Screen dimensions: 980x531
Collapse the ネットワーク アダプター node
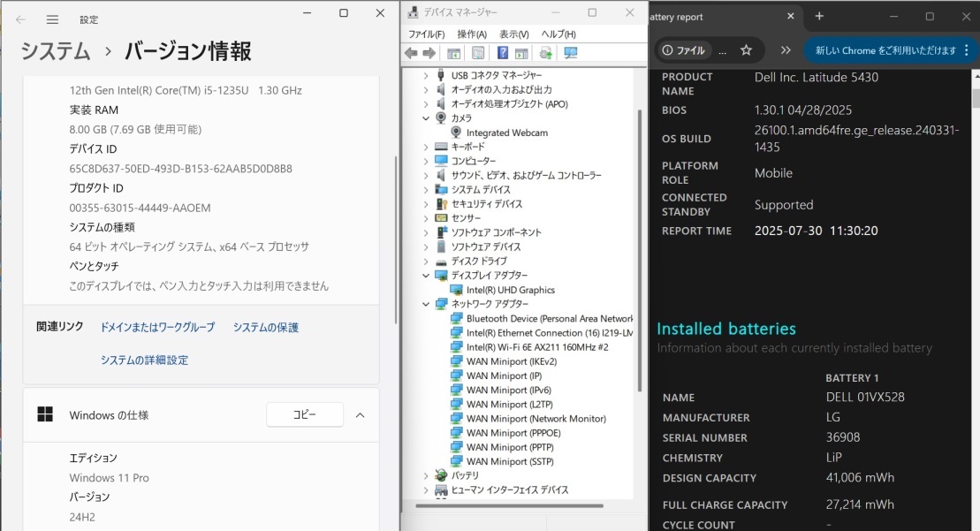pos(426,304)
